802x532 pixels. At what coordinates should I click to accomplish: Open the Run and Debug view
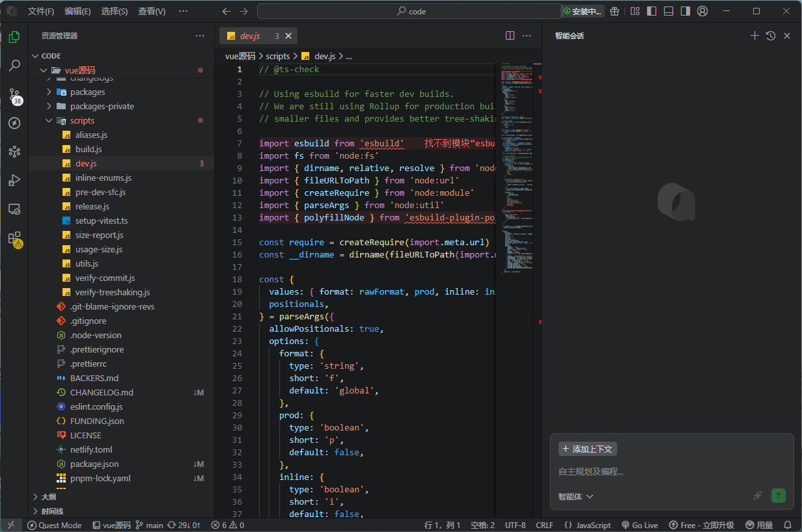[x=14, y=180]
